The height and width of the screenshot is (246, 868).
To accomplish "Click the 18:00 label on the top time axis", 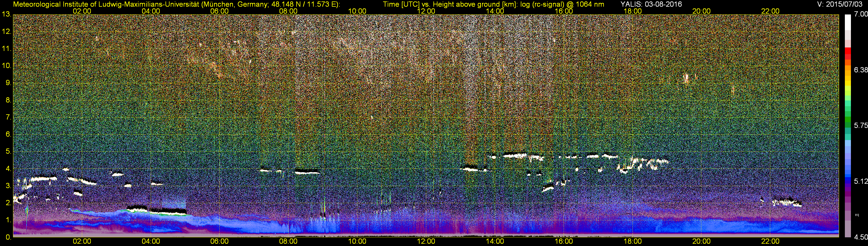I will (x=632, y=11).
